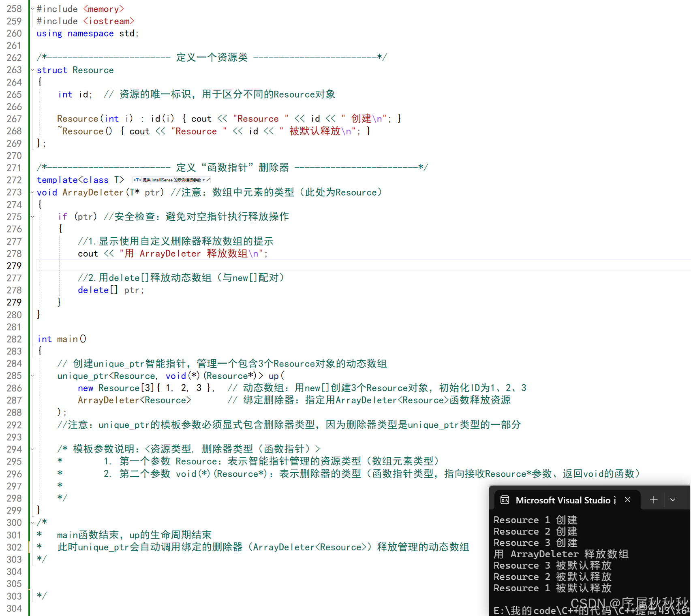
Task: Collapse the unique_ptr declaration at line 285
Action: [32, 376]
